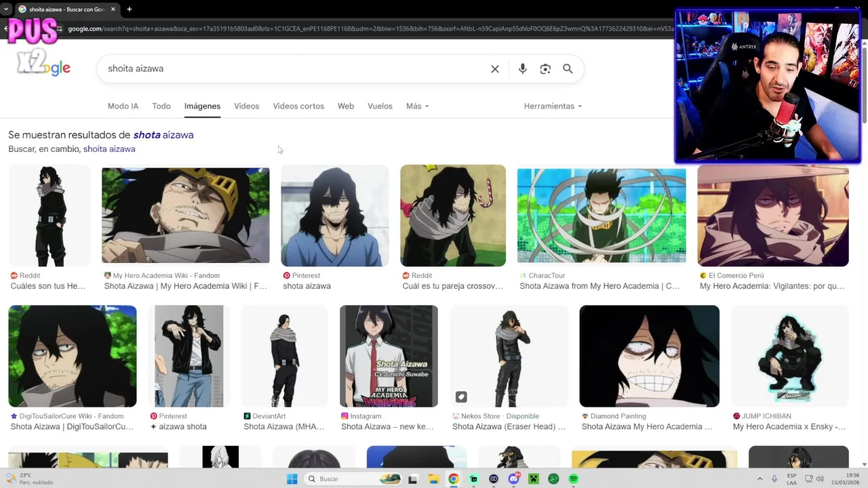
Task: Switch to the Modo IA tab
Action: pyautogui.click(x=123, y=106)
